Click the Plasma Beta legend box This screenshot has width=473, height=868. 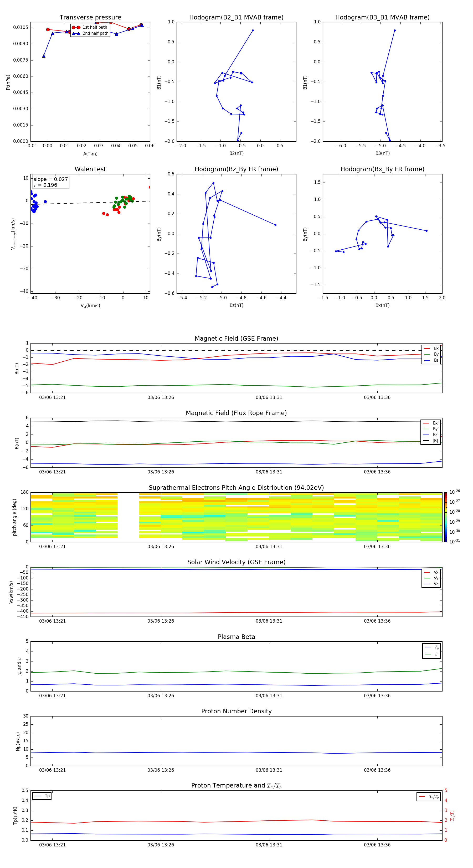(x=431, y=651)
